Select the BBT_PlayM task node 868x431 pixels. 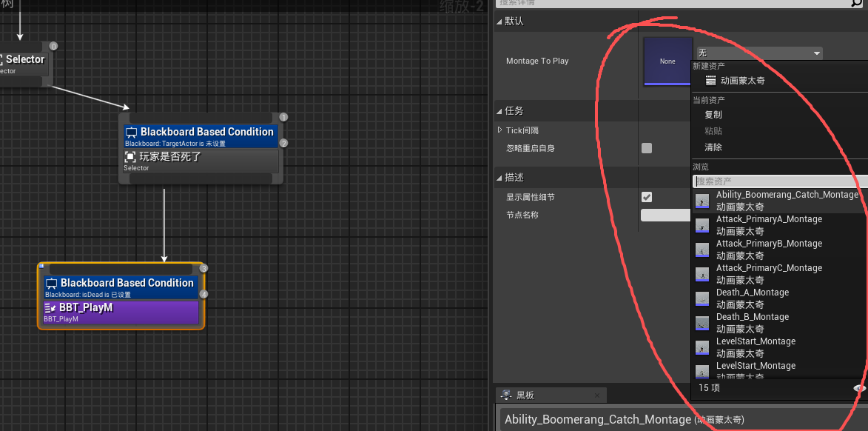pyautogui.click(x=121, y=313)
